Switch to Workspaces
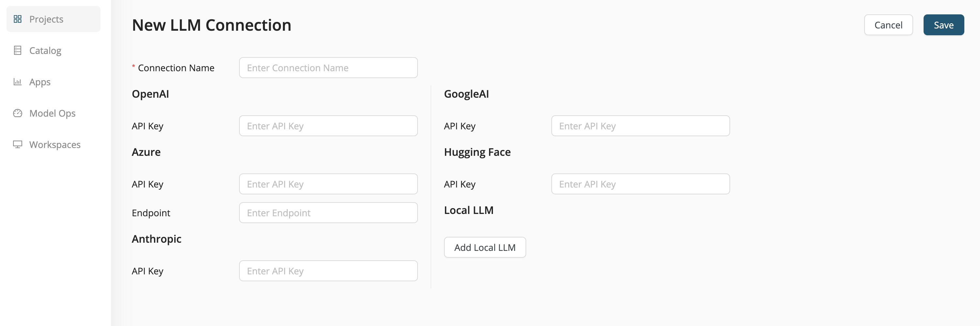 53,145
